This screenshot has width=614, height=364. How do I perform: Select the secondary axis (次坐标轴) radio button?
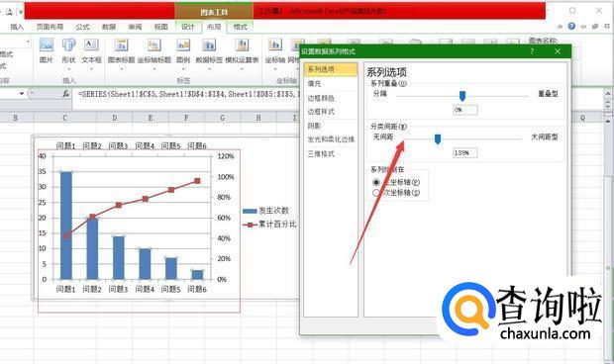376,193
